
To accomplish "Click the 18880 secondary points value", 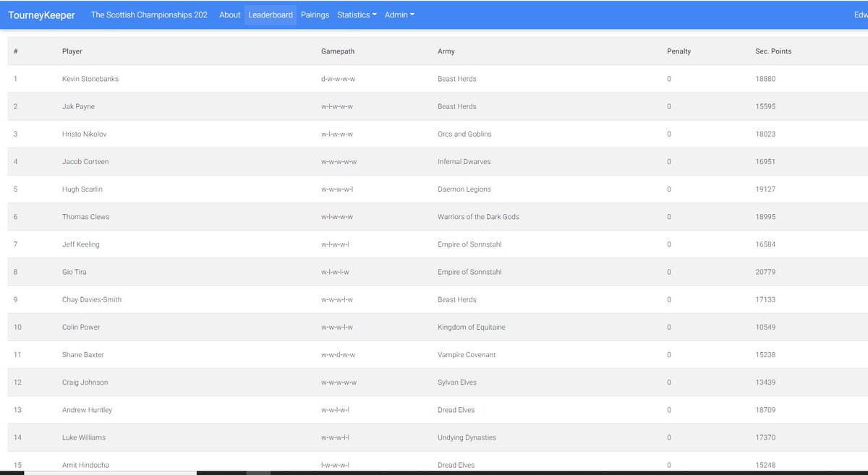I will [765, 79].
